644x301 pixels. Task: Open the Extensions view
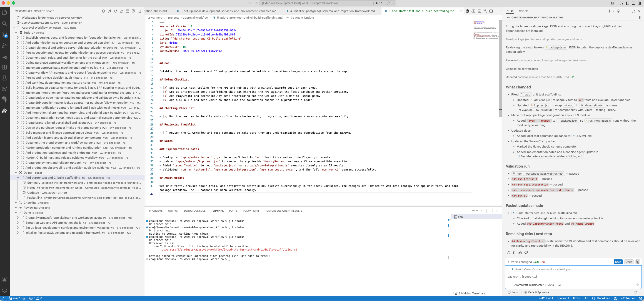point(5,67)
